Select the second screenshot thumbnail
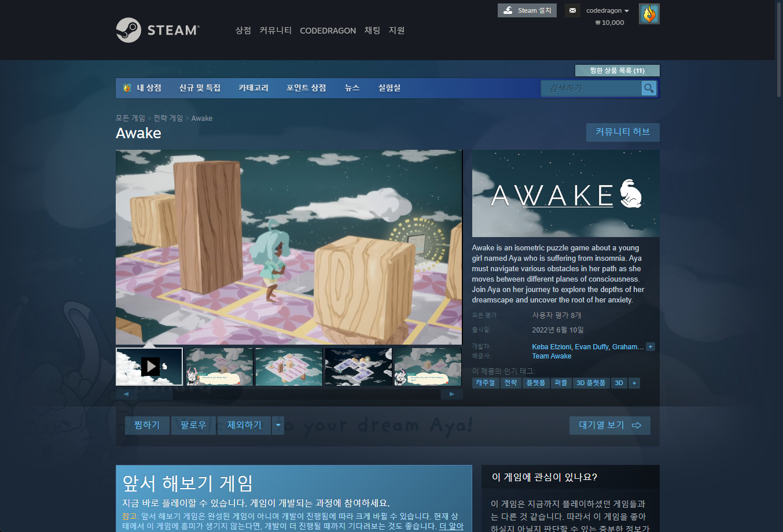Image resolution: width=783 pixels, height=532 pixels. 219,367
